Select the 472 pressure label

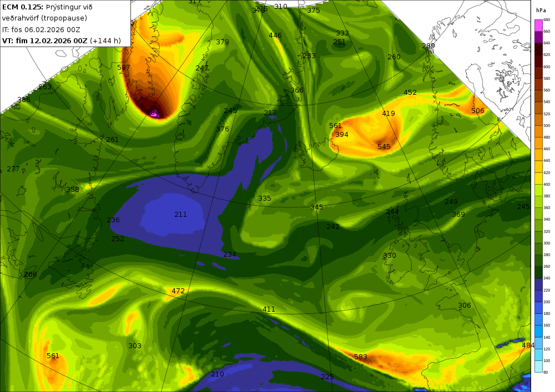click(178, 291)
